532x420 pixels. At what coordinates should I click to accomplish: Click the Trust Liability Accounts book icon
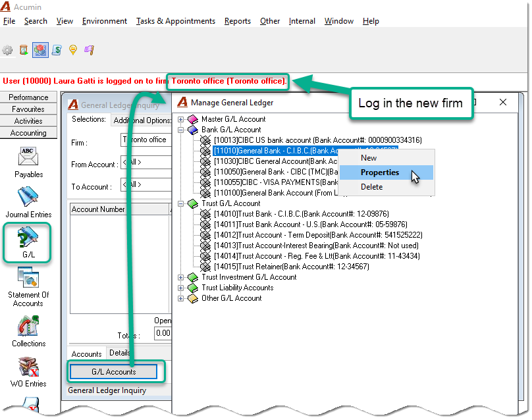193,288
